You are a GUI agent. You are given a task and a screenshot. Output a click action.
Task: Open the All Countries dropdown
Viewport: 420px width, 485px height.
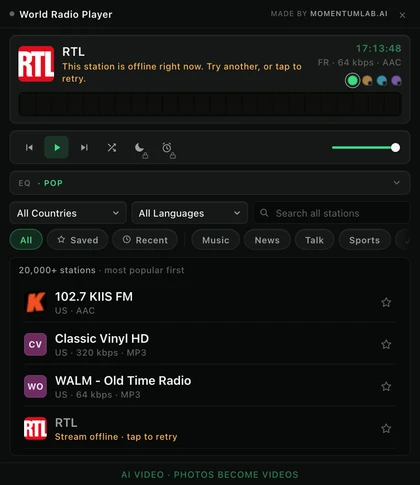coord(68,213)
